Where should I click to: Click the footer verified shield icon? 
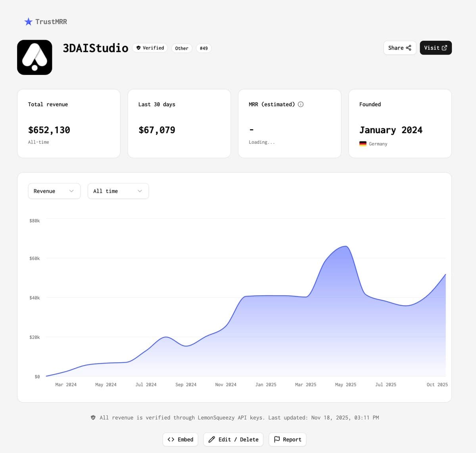point(93,418)
